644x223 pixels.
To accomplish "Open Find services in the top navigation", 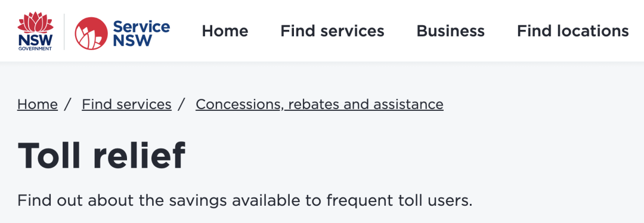I will (x=332, y=31).
